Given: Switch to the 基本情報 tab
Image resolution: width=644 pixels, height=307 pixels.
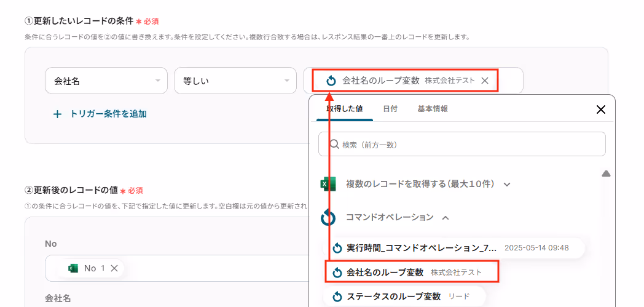Looking at the screenshot, I should (x=433, y=109).
